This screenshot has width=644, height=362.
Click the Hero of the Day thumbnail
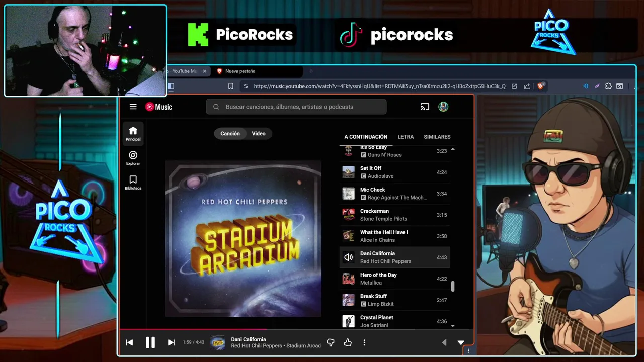click(348, 279)
